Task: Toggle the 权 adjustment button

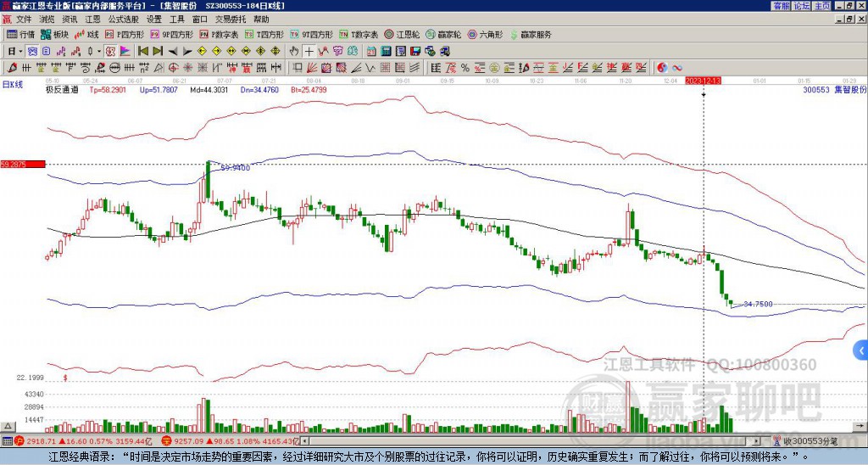Action: (110, 52)
